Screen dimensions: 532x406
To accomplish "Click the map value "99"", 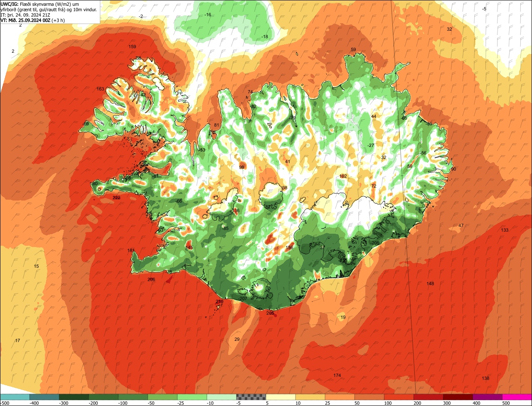I will (x=241, y=167).
